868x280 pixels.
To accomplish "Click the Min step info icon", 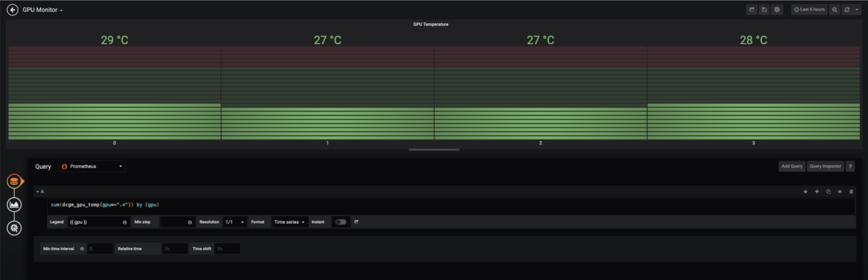I will pos(190,222).
